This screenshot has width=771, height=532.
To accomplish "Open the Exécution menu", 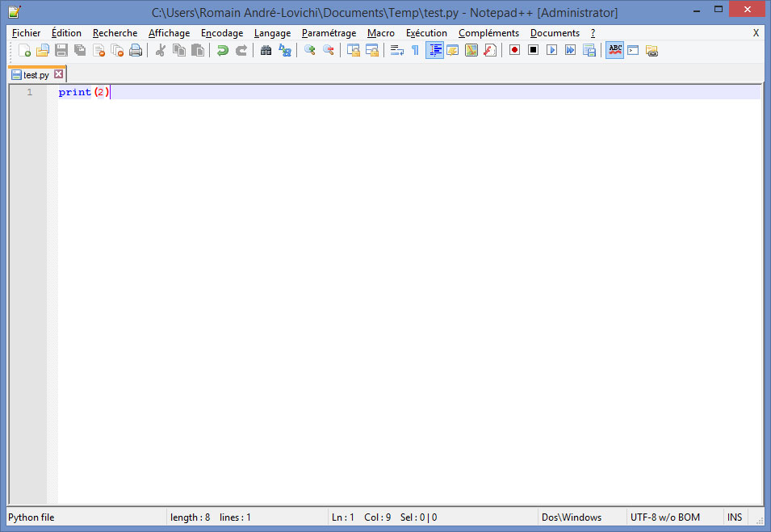I will [x=426, y=33].
